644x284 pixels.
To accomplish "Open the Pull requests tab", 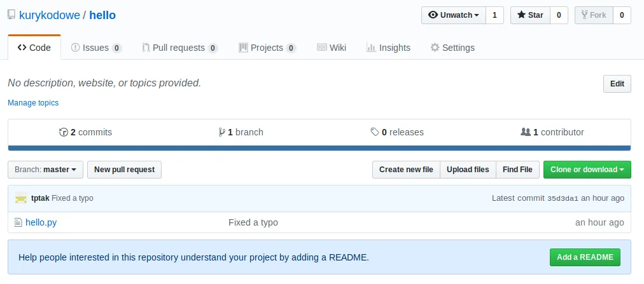I will pos(179,48).
